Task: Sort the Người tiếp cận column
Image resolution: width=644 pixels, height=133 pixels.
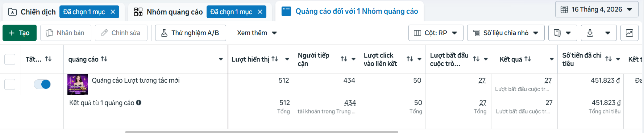Action: click(x=344, y=59)
